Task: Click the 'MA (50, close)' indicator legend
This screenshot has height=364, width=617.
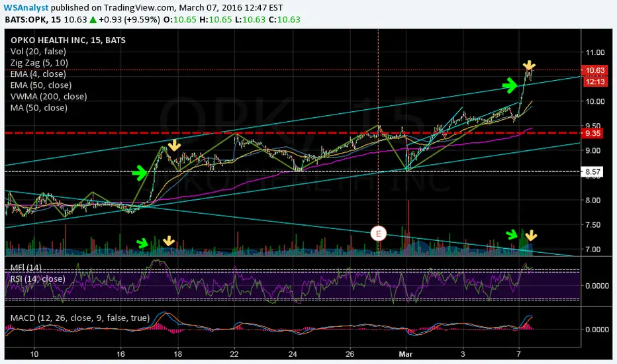Action: (39, 108)
